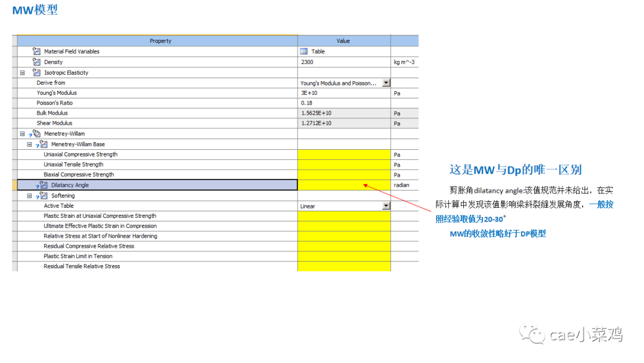644x363 pixels.
Task: Click the graph icon next to Softening
Action: tap(44, 195)
